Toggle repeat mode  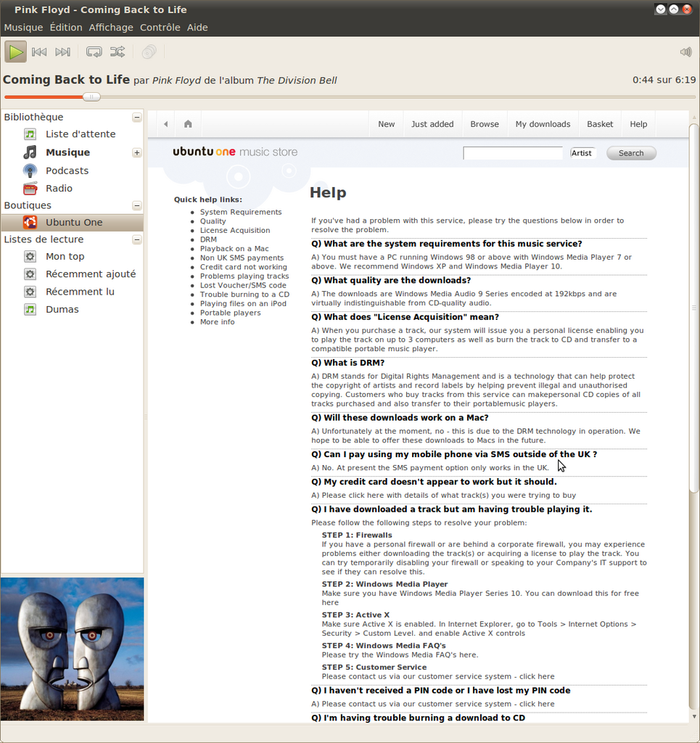94,52
